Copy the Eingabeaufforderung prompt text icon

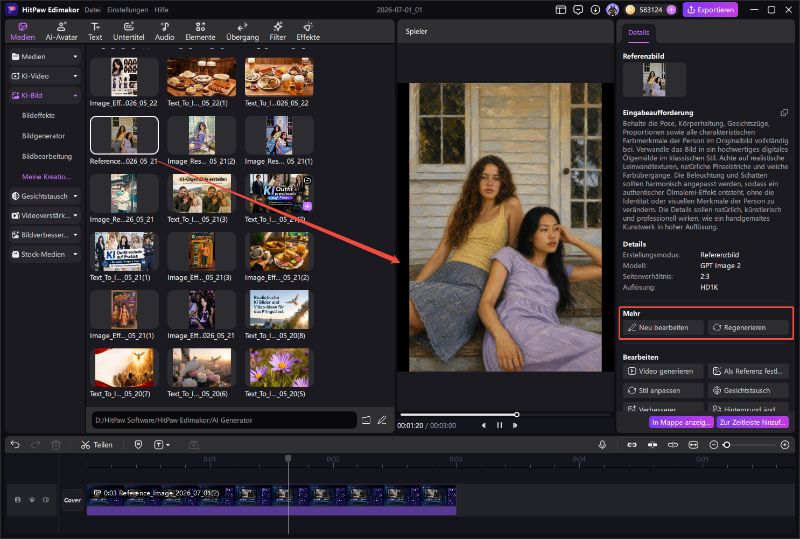pos(784,112)
